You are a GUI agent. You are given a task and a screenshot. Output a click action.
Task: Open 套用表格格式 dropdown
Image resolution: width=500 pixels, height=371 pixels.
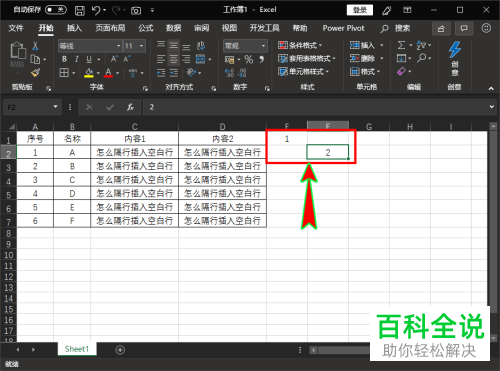point(307,59)
